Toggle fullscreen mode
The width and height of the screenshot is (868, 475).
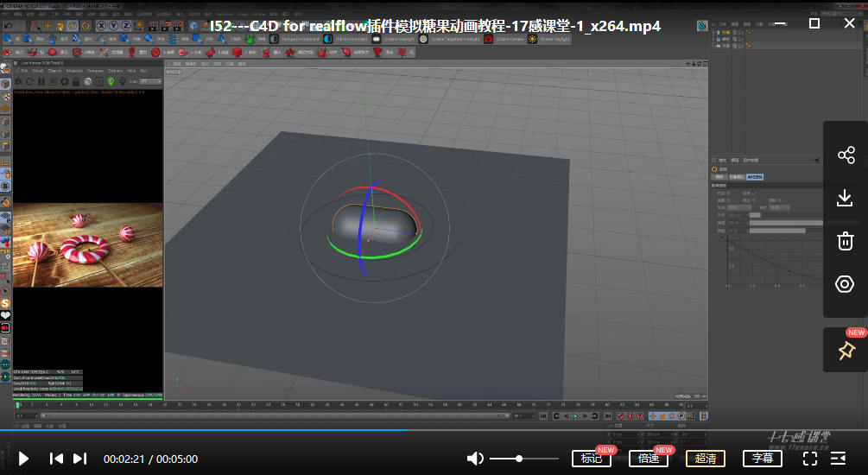[x=810, y=459]
